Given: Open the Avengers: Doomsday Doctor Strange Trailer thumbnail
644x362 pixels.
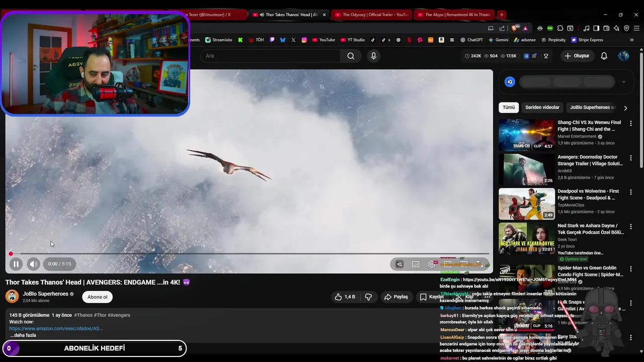Looking at the screenshot, I should click(x=527, y=169).
